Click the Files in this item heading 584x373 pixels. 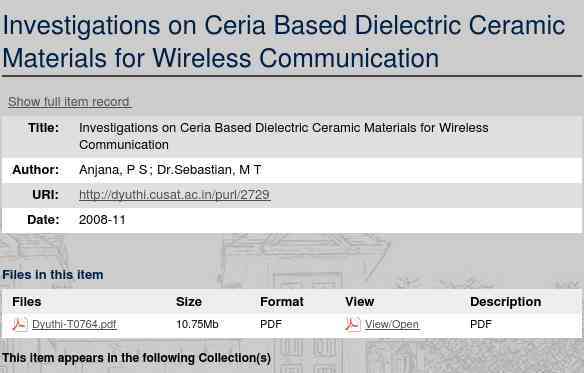53,275
